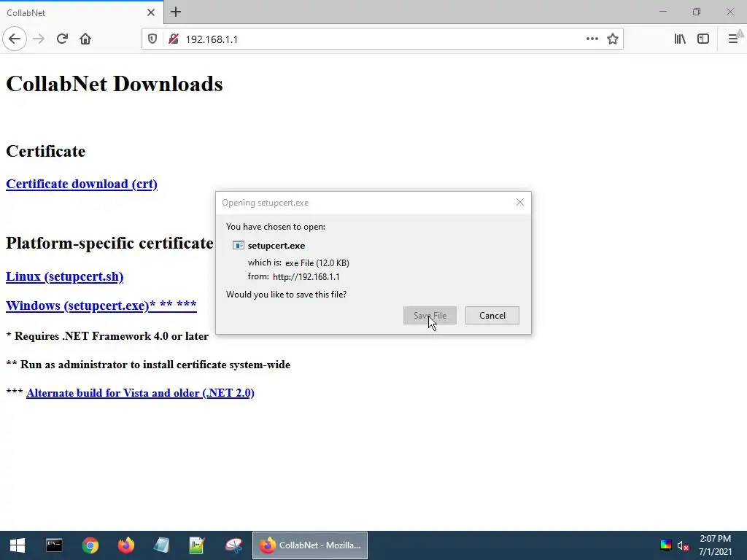Close the Opening setupcert.exe dialog
The height and width of the screenshot is (560, 747).
[x=519, y=203]
